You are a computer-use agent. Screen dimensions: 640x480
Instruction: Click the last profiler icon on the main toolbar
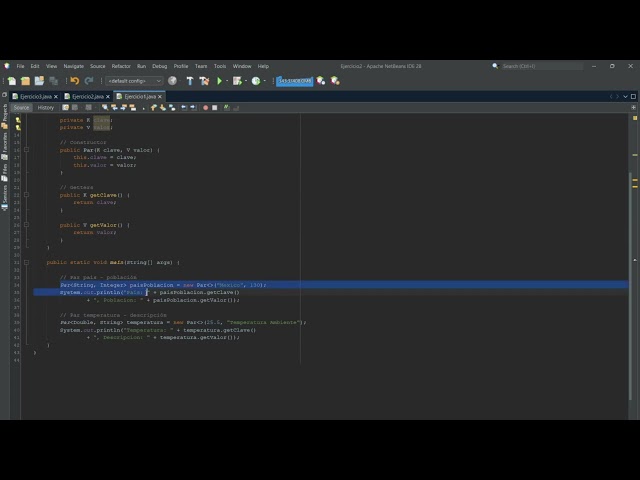(x=335, y=81)
